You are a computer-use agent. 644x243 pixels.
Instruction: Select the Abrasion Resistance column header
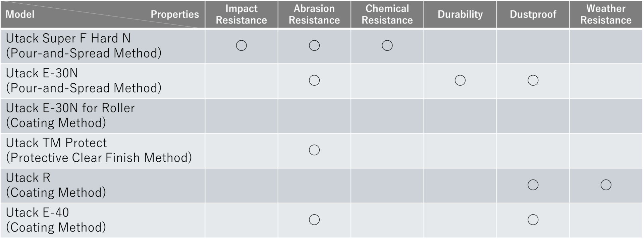314,14
